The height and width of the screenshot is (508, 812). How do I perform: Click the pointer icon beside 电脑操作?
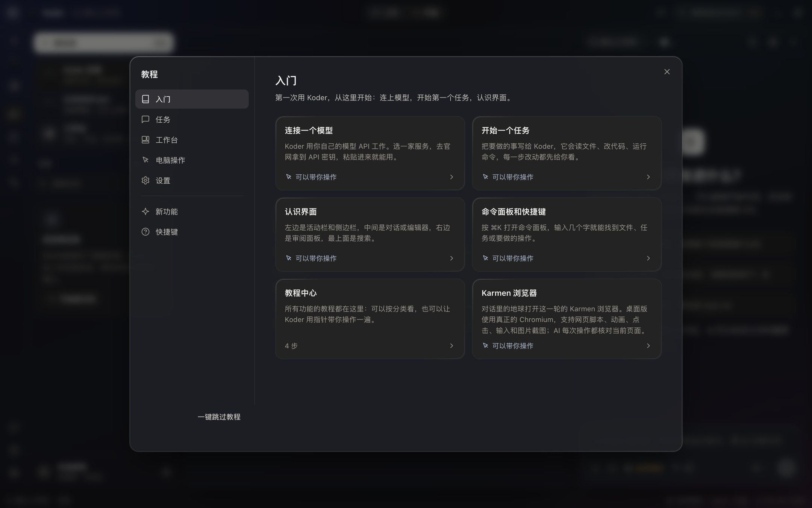click(145, 160)
